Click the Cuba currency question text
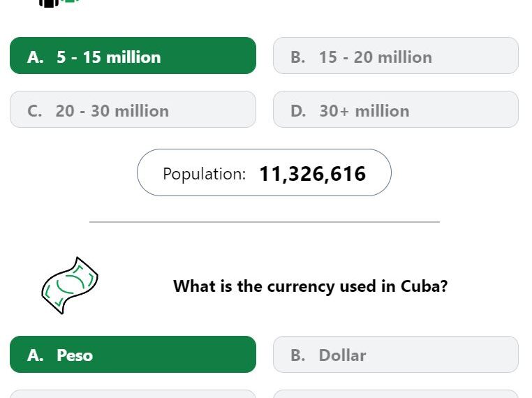Viewport: 532px width, 398px height. 311,286
